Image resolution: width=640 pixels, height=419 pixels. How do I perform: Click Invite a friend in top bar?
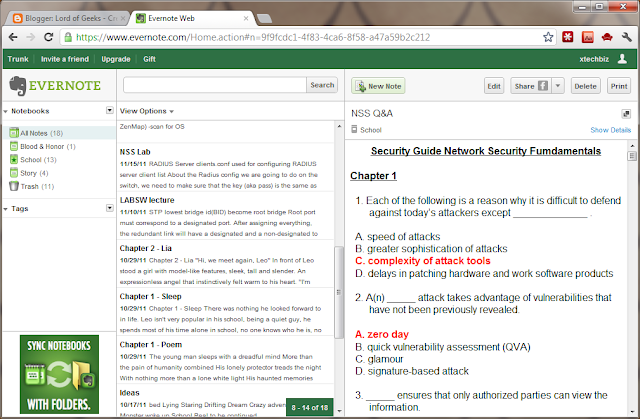click(x=64, y=59)
